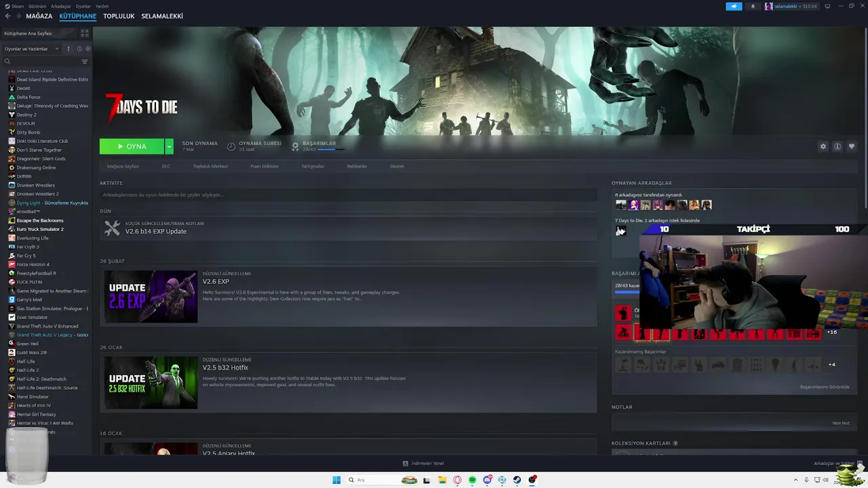Screen dimensions: 868x488
Task: Toggle the ready-to-play filter icon
Action: point(88,49)
